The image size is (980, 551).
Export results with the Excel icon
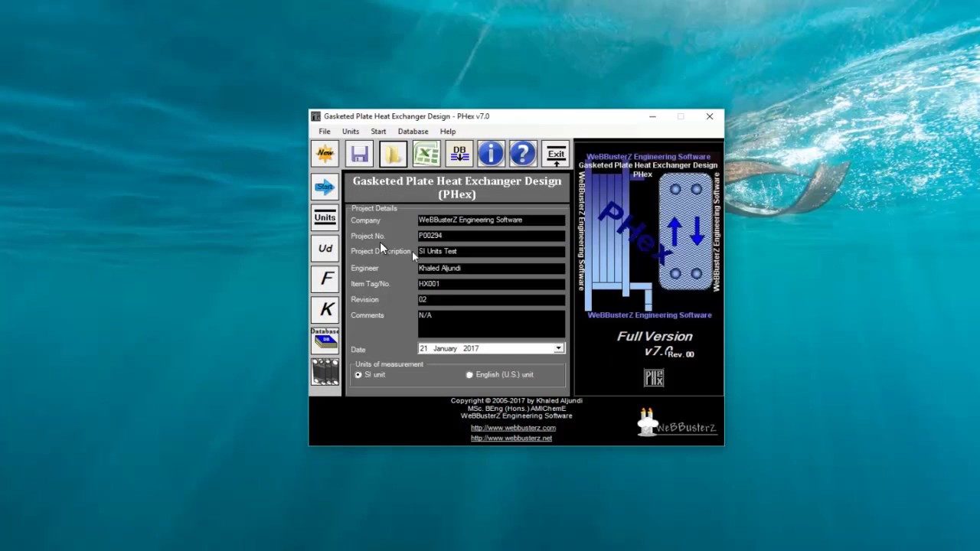pos(426,154)
